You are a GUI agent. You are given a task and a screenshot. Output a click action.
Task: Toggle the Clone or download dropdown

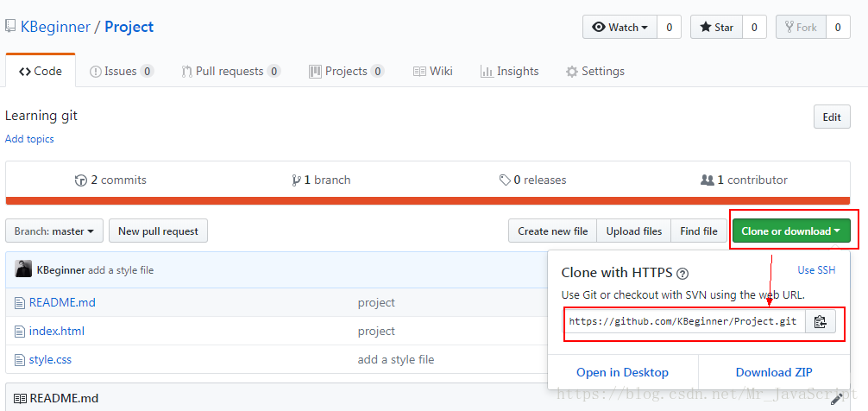pos(791,231)
